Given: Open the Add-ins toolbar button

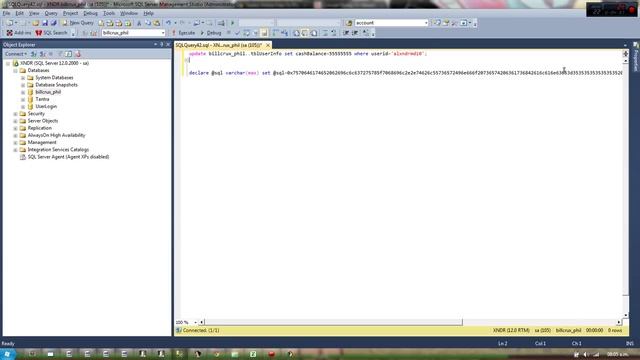Looking at the screenshot, I should click(19, 33).
